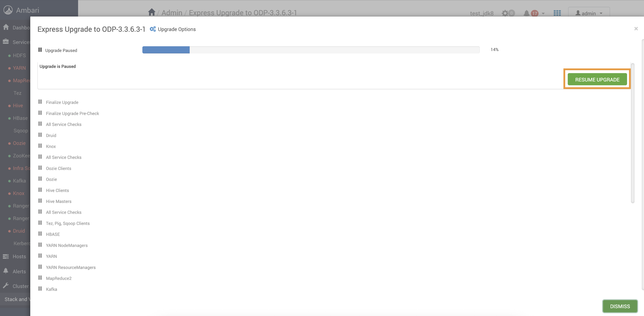Select the Tez, Pig, Sqoop Clients step
The width and height of the screenshot is (644, 316).
point(68,223)
